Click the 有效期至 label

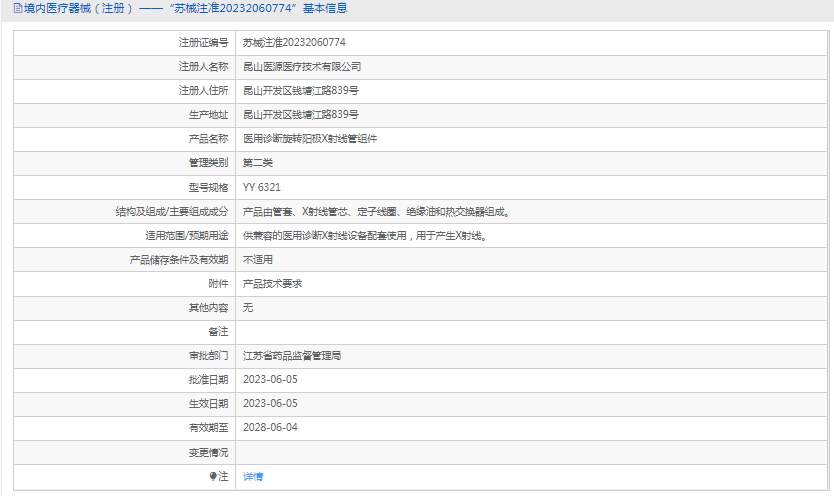click(x=208, y=427)
